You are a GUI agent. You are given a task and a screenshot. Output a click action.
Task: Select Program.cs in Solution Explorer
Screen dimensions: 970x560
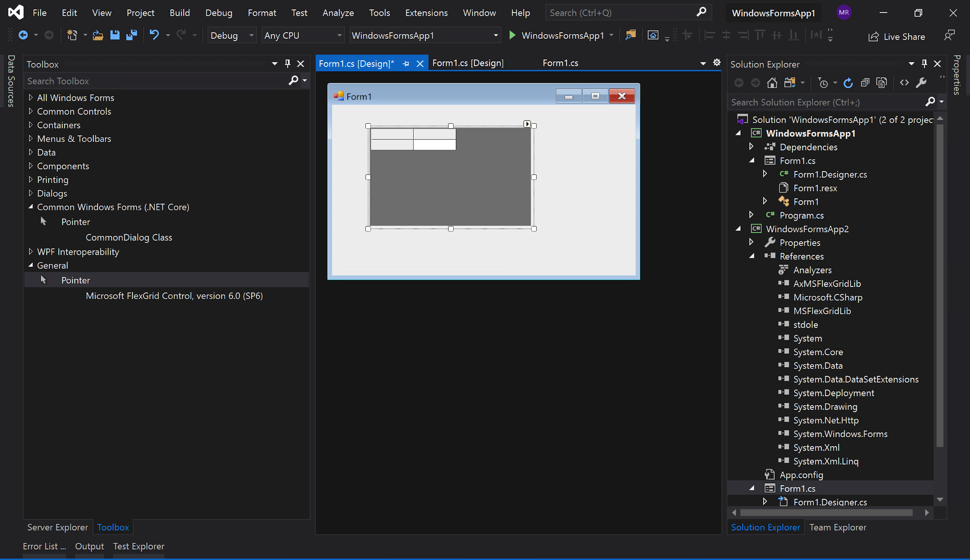[x=802, y=215]
